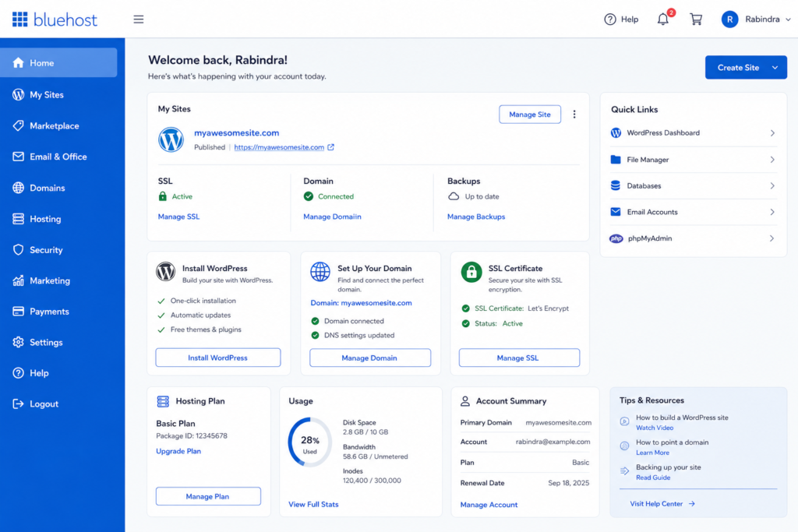
Task: Click the Account Summary person icon
Action: pos(465,401)
